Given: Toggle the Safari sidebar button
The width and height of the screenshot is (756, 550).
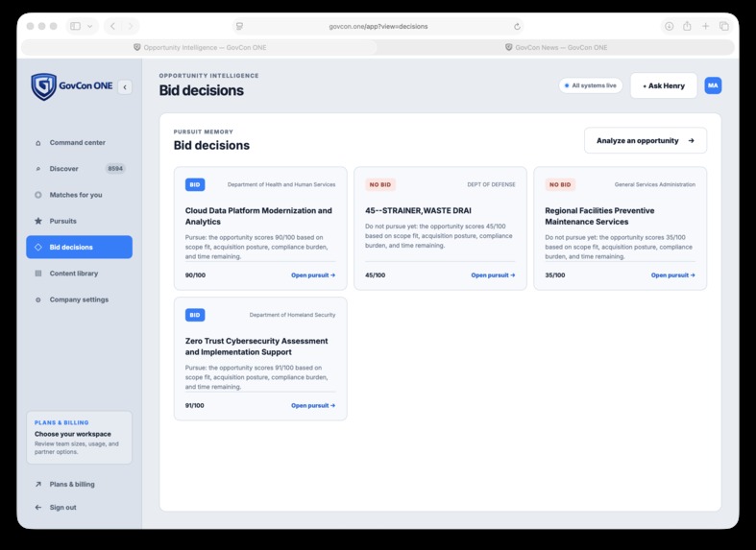Looking at the screenshot, I should tap(75, 26).
